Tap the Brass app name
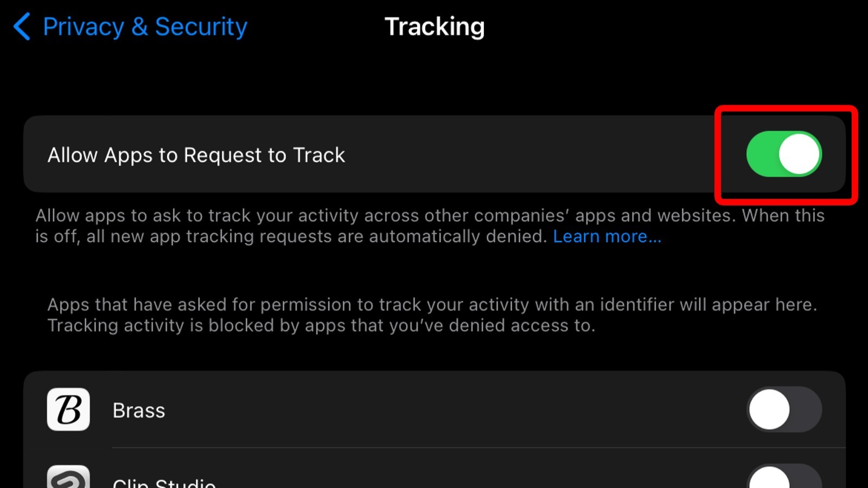The width and height of the screenshot is (868, 488). click(139, 410)
